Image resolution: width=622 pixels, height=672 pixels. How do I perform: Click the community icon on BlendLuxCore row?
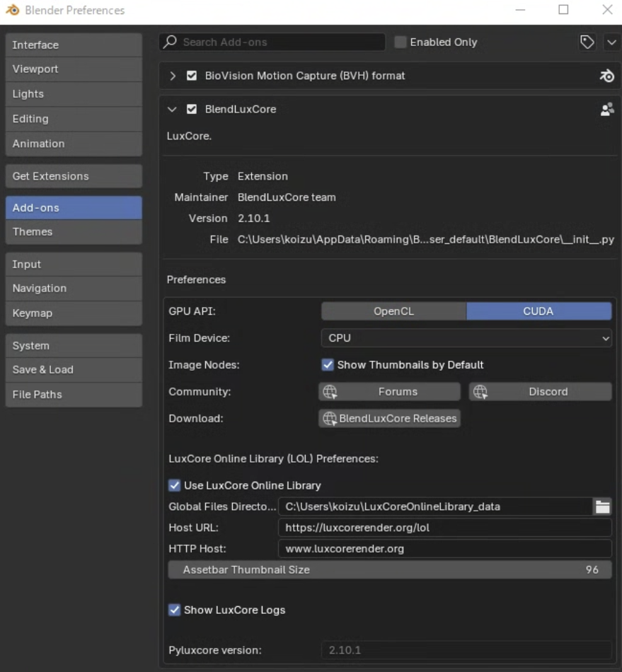point(606,109)
